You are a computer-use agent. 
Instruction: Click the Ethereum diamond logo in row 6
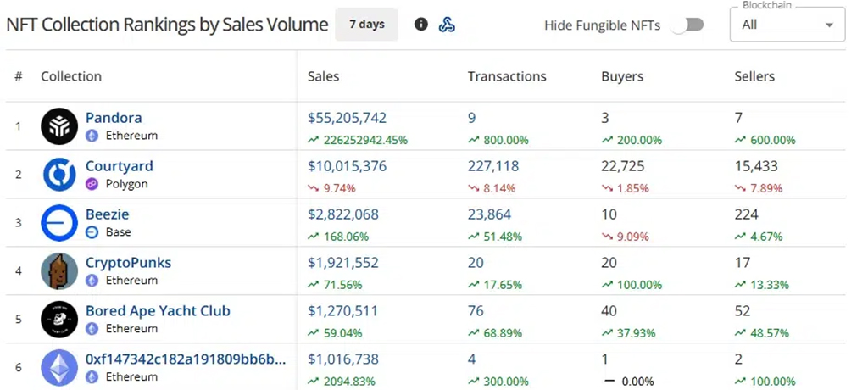(x=59, y=367)
